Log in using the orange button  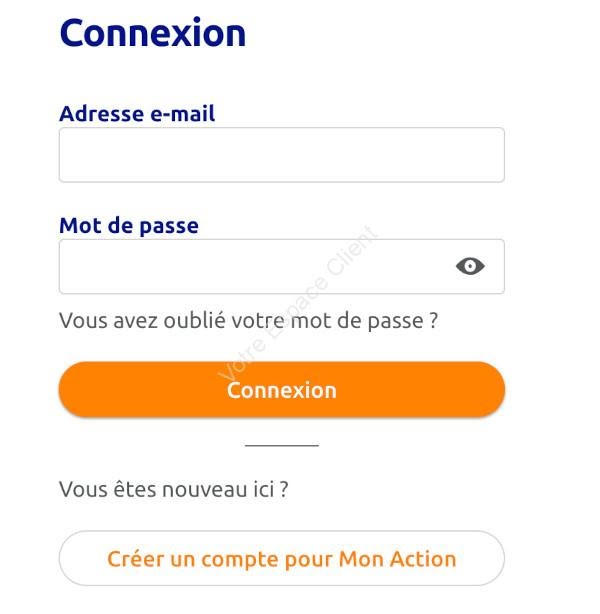coord(282,390)
